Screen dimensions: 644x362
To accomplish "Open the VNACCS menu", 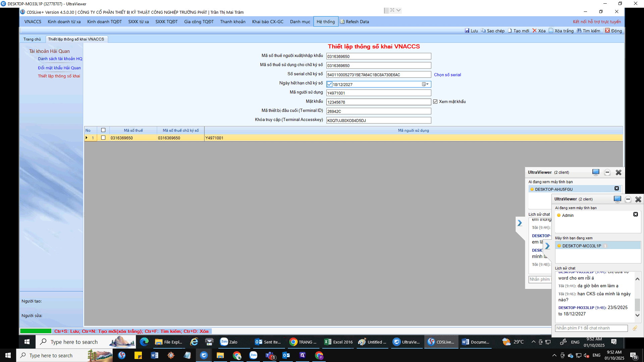I will (33, 21).
